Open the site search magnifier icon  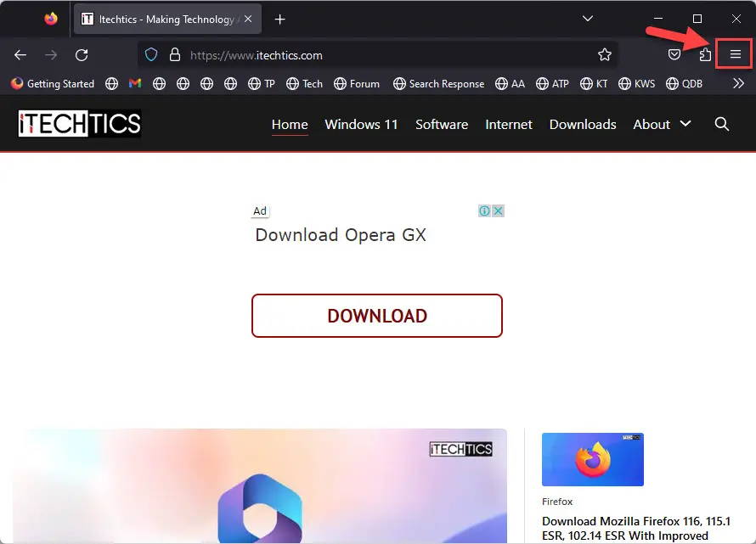pyautogui.click(x=721, y=124)
